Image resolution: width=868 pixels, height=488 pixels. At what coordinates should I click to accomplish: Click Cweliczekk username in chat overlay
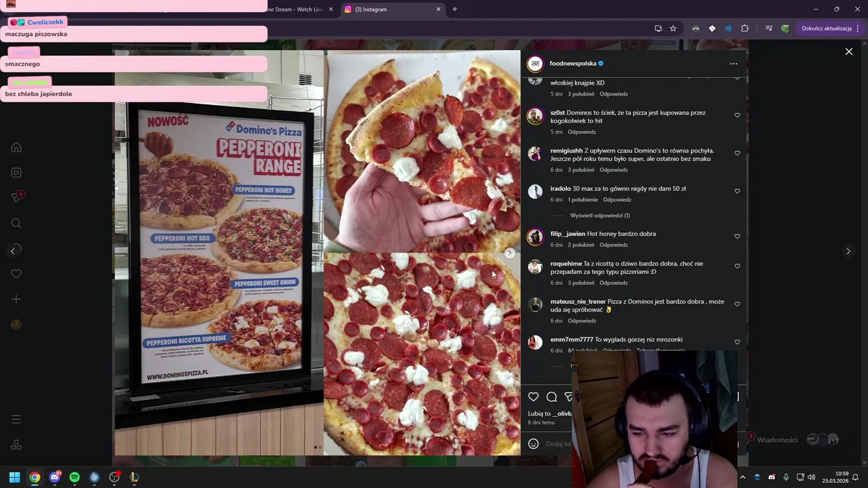45,22
